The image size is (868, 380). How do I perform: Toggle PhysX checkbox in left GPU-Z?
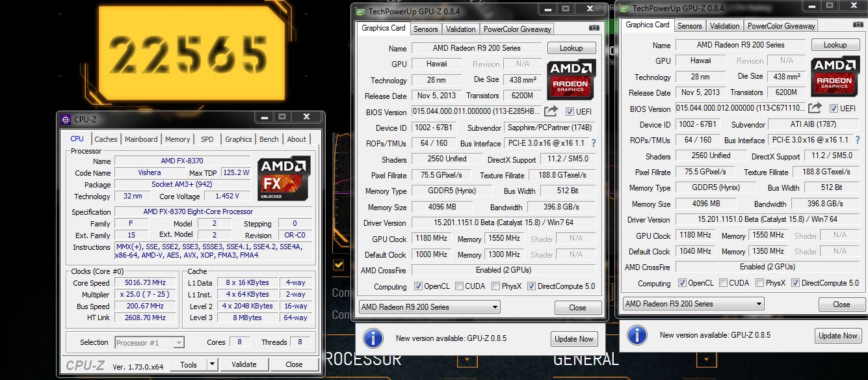coord(496,286)
